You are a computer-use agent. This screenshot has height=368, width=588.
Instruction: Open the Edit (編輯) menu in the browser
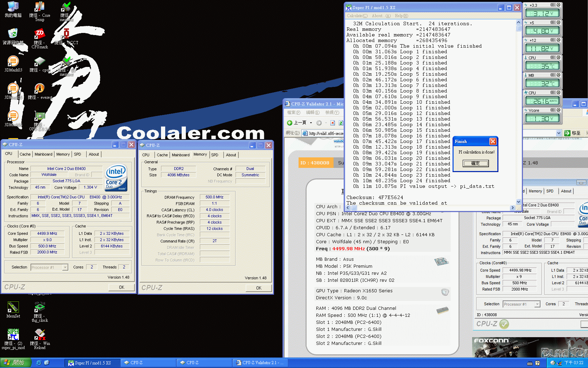pos(313,113)
